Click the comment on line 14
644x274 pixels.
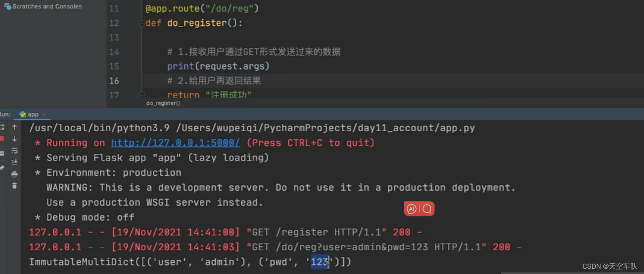coord(254,52)
